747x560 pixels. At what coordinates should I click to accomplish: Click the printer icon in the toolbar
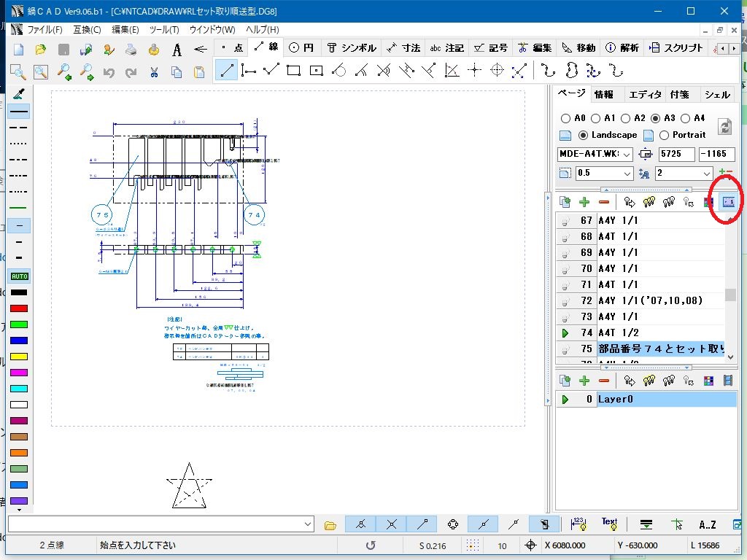click(131, 49)
